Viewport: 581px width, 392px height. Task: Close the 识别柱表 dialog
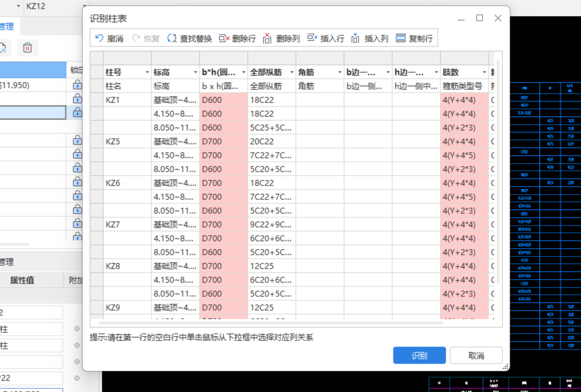point(498,18)
